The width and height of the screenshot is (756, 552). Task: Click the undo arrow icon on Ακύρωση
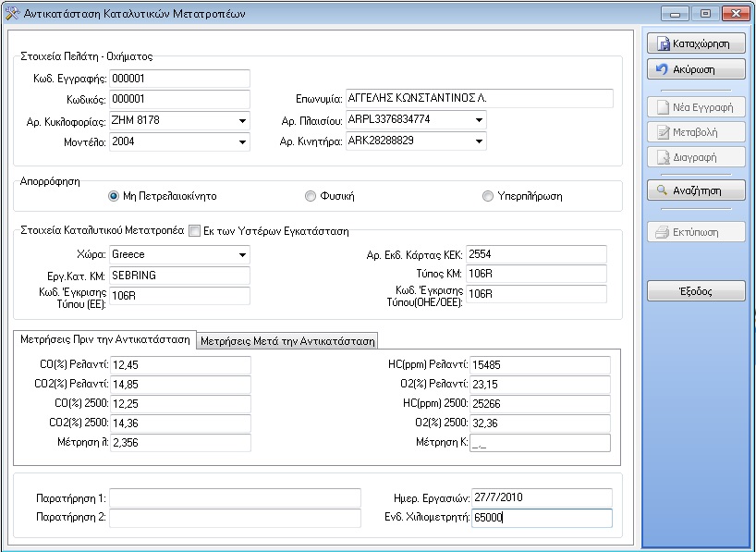point(662,69)
